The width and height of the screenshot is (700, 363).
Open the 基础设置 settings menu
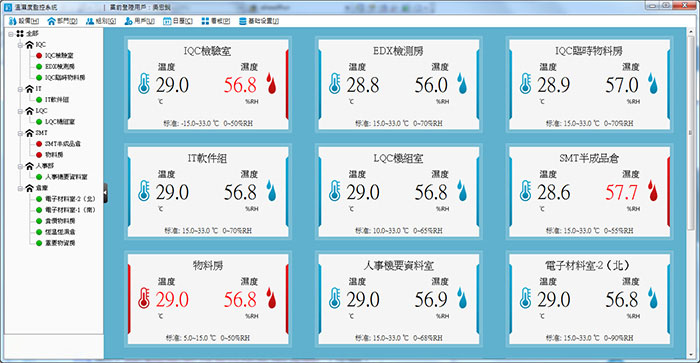259,21
